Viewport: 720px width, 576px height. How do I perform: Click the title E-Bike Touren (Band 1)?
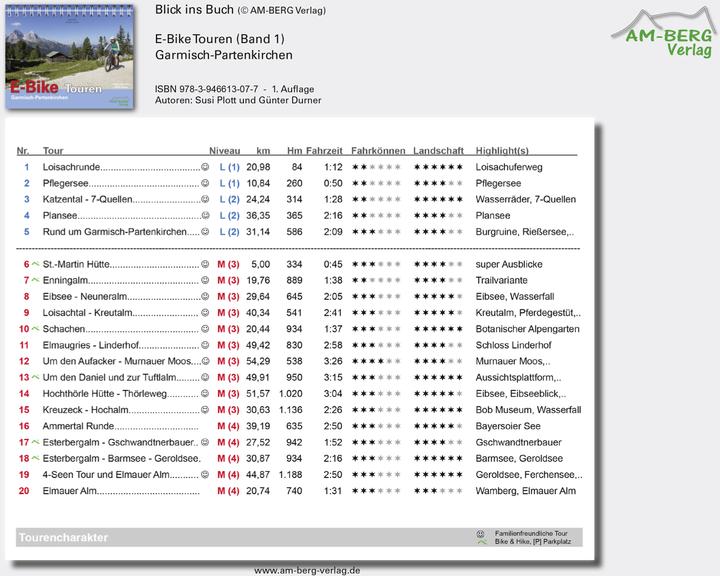point(219,39)
